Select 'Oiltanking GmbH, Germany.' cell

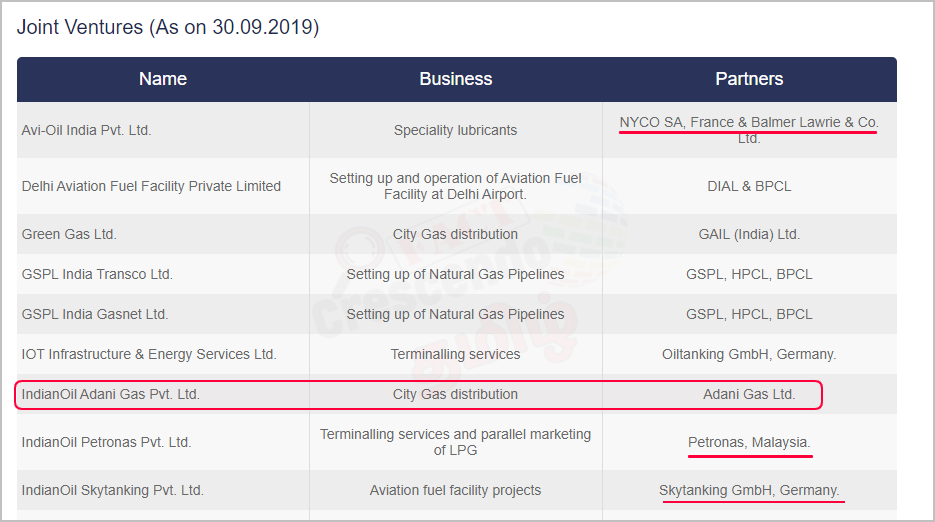[749, 354]
